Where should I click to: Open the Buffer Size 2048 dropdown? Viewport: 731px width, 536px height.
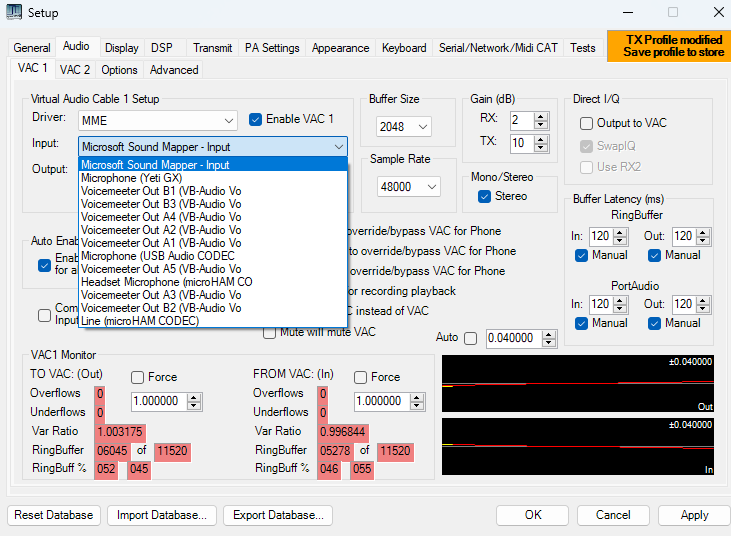pyautogui.click(x=404, y=127)
